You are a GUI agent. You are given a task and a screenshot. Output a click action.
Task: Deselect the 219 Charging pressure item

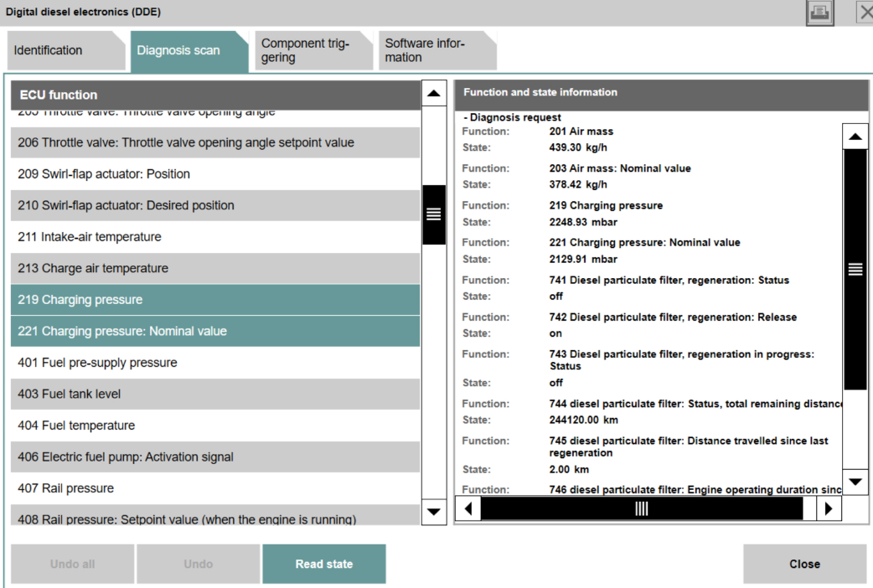click(x=215, y=300)
